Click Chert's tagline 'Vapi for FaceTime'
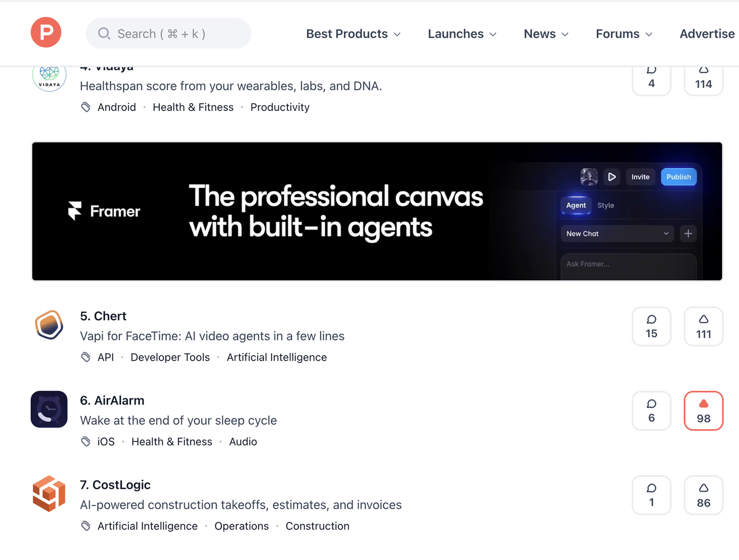Viewport: 739px width, 560px height. [212, 336]
